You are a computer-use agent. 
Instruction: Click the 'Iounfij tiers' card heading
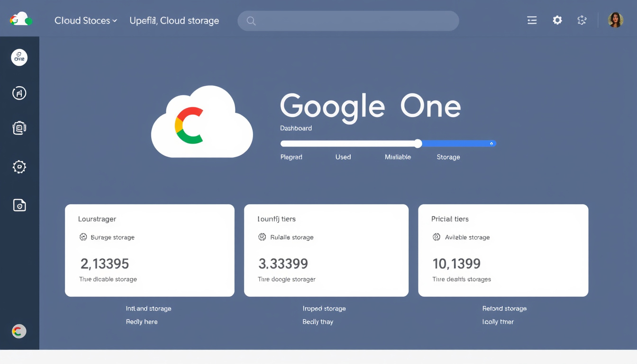(x=276, y=219)
